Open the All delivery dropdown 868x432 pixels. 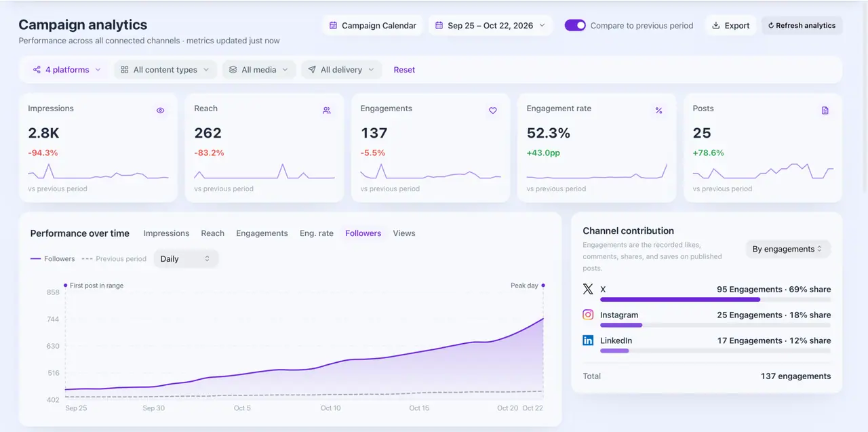342,70
